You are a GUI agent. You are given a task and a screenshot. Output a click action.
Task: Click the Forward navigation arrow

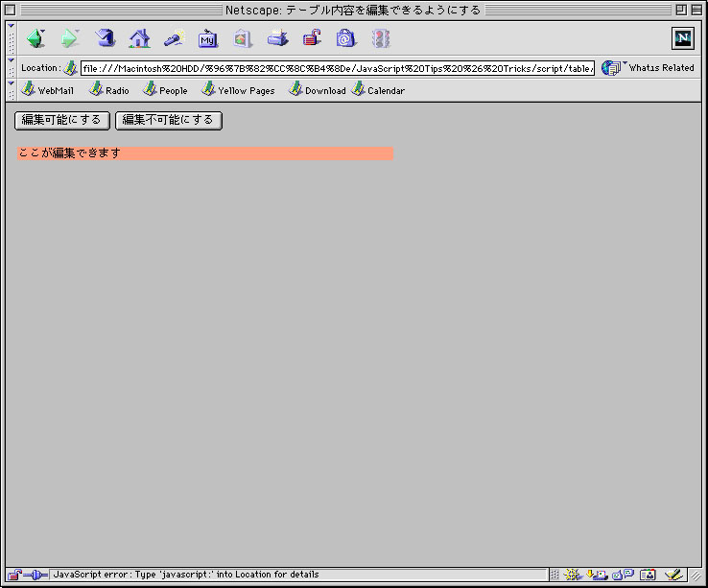pos(70,38)
